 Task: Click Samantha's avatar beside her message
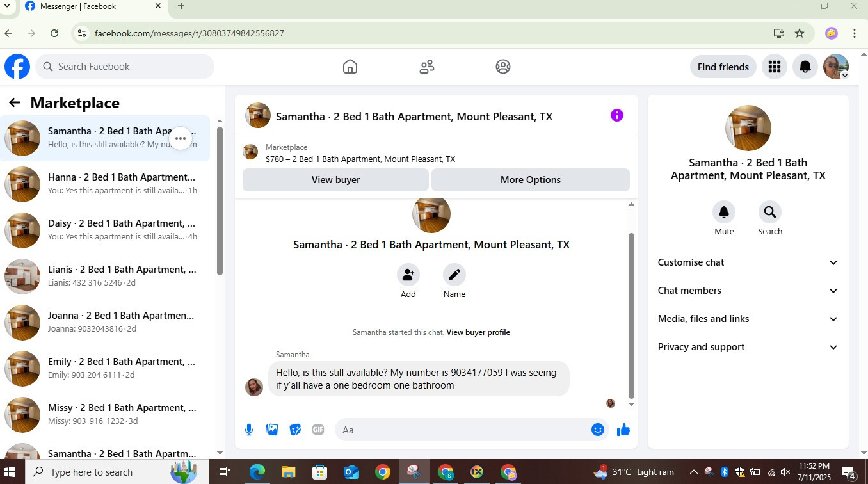click(254, 387)
